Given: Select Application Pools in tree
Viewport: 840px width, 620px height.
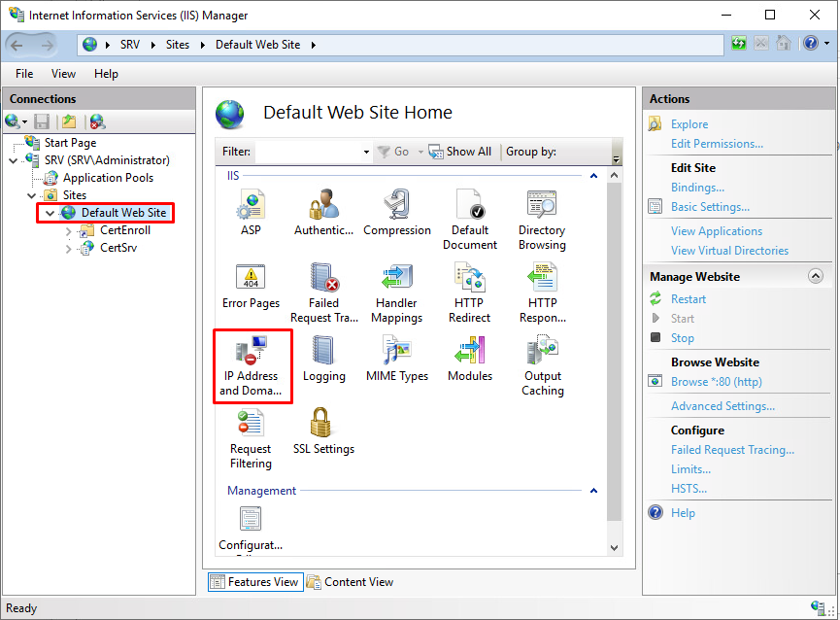Looking at the screenshot, I should coord(108,178).
